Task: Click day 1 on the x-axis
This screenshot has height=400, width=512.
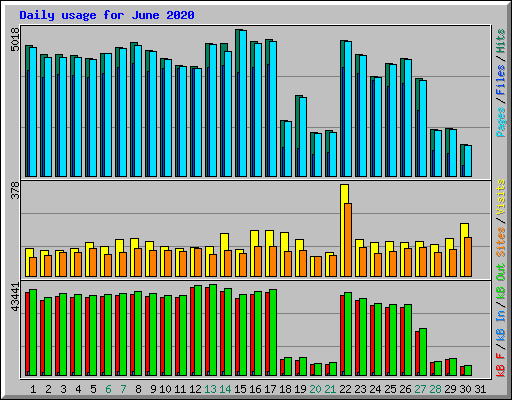Action: 33,389
